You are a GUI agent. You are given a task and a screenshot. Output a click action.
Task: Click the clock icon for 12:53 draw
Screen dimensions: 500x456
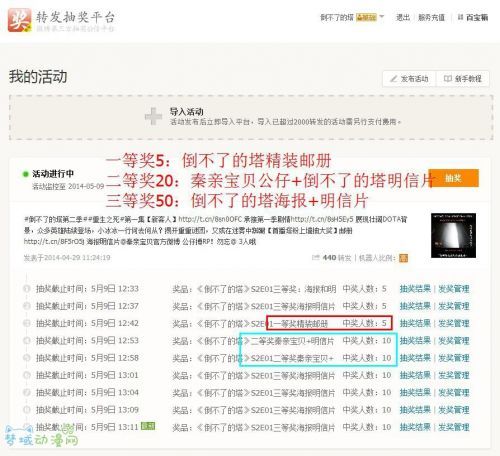click(x=27, y=341)
